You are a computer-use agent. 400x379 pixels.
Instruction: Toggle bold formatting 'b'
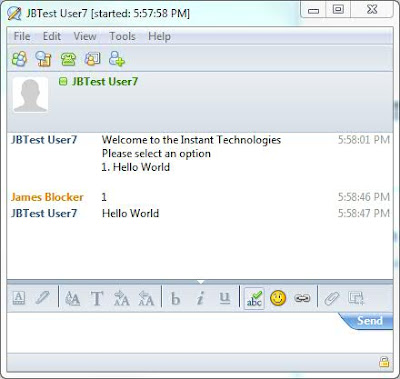tap(175, 298)
